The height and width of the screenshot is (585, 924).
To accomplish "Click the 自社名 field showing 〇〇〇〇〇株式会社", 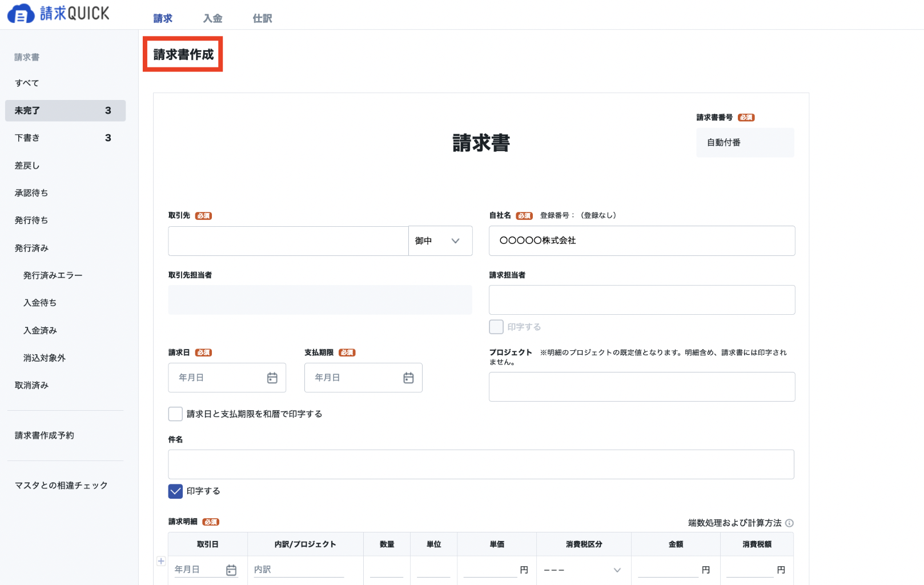I will click(x=642, y=241).
